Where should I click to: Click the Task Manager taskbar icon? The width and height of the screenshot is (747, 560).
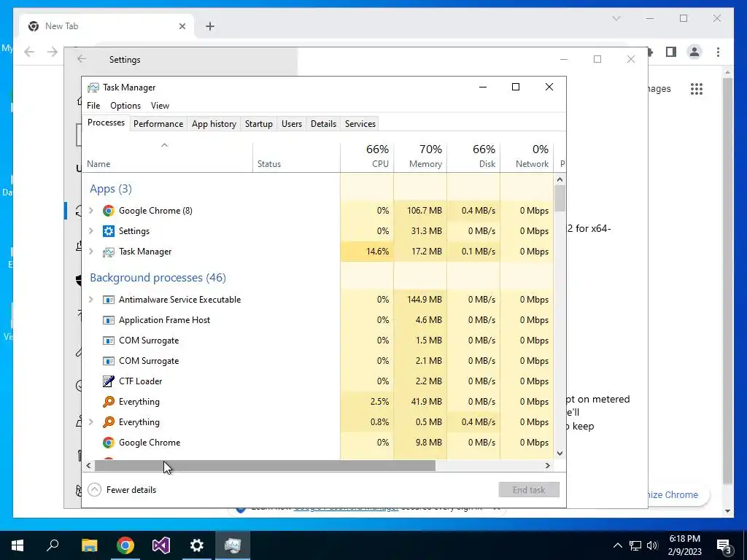point(233,545)
